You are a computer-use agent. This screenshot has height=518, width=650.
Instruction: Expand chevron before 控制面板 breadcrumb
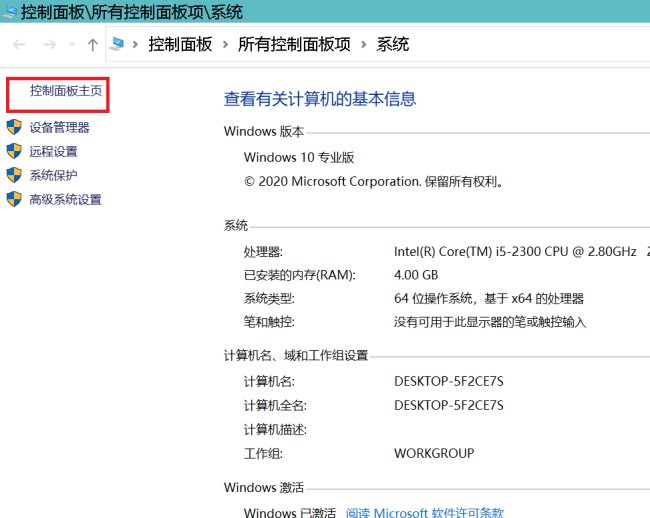(x=135, y=44)
